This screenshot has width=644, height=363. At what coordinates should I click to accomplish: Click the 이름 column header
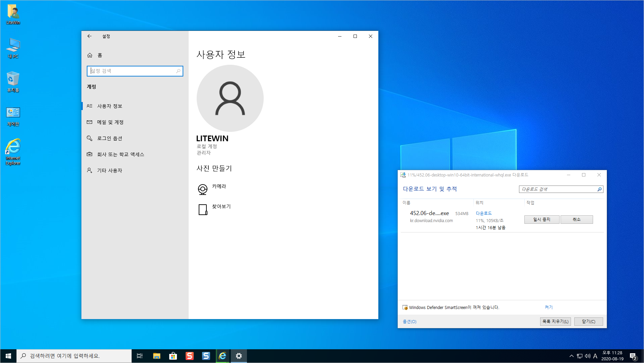click(x=406, y=203)
